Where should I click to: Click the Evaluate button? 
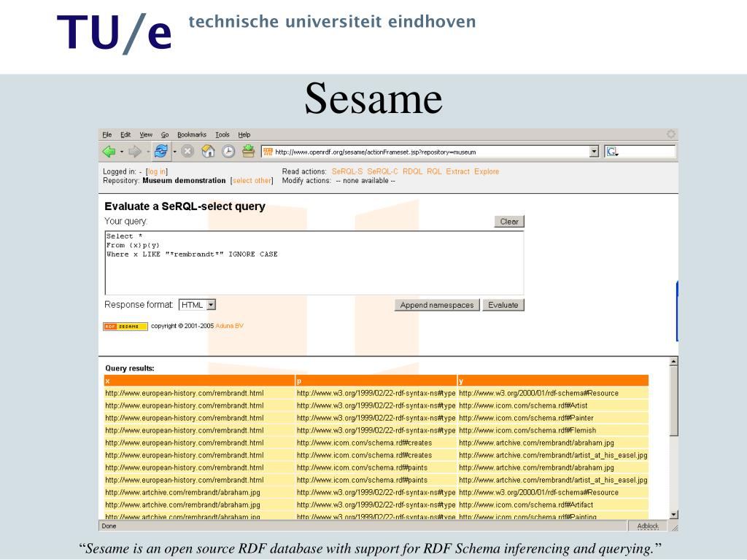[x=503, y=306]
